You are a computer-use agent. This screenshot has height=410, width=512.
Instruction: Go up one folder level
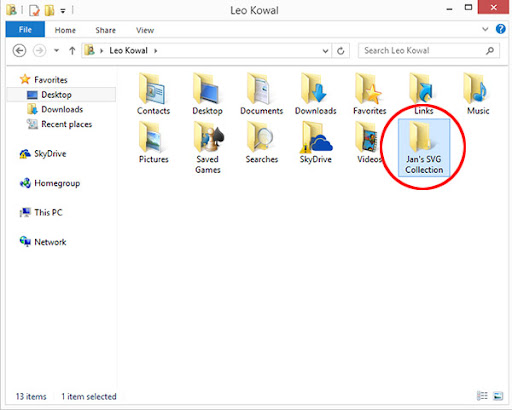click(x=72, y=51)
